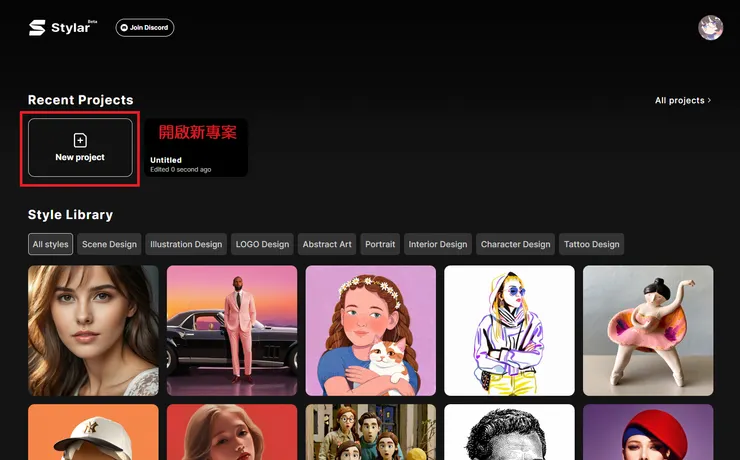
Task: Expand the All projects chevron arrow
Action: 709,100
